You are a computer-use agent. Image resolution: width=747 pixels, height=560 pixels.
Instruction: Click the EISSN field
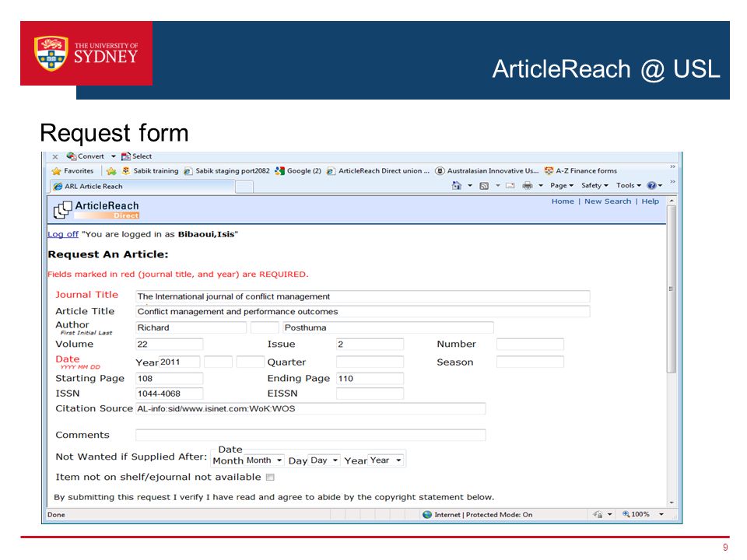pyautogui.click(x=370, y=394)
